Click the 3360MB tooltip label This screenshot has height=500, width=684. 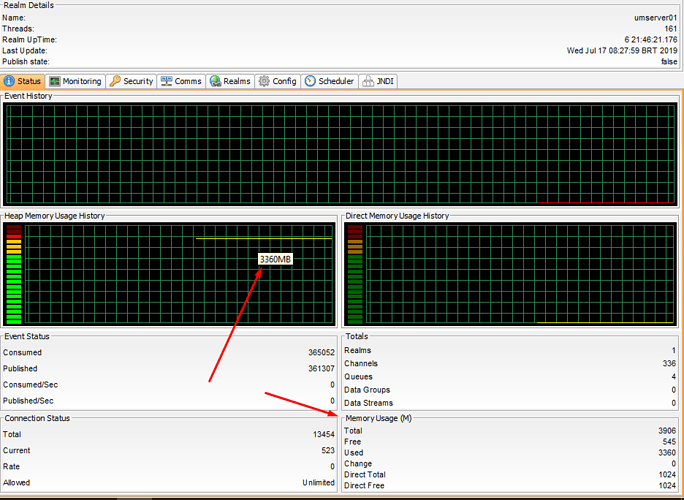pos(275,259)
